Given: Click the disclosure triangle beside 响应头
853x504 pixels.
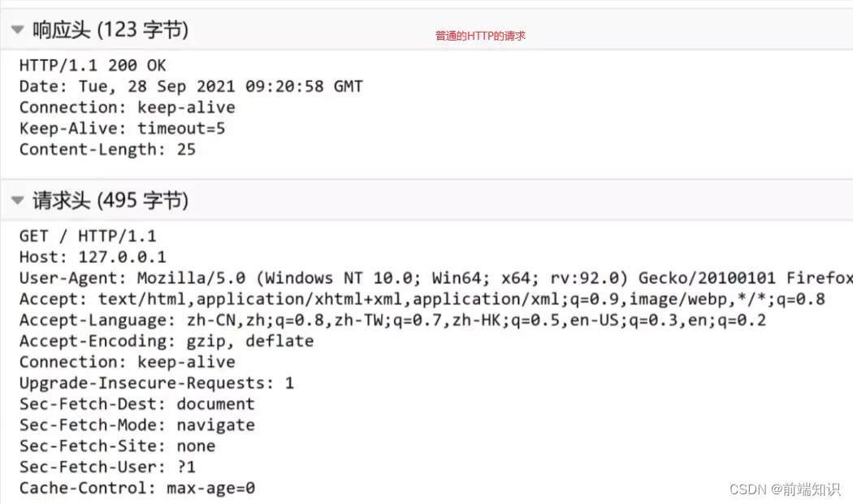Looking at the screenshot, I should tap(17, 28).
